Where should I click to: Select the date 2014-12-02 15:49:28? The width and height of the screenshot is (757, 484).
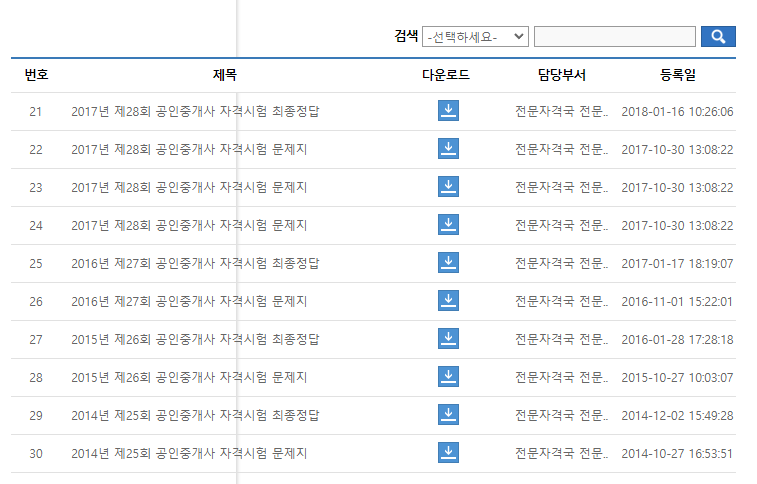pos(677,416)
